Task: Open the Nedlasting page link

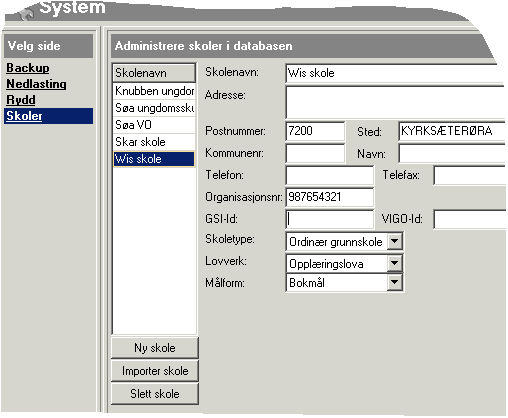Action: [x=36, y=84]
